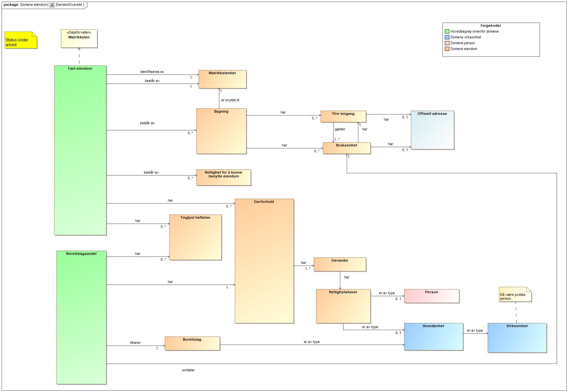The width and height of the screenshot is (568, 392).
Task: Click the blue Domene virksomhet legend square
Action: point(447,37)
